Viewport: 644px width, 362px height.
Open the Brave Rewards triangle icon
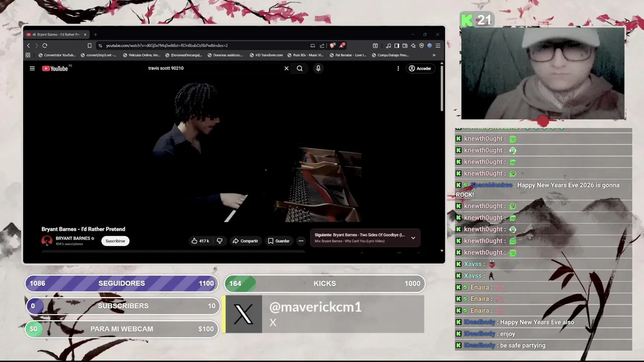pyautogui.click(x=342, y=45)
